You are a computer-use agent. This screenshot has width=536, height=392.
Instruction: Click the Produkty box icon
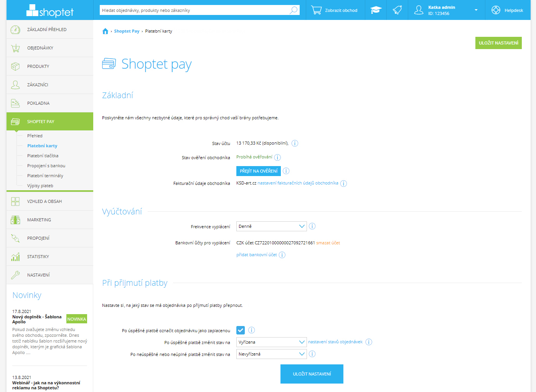point(15,66)
